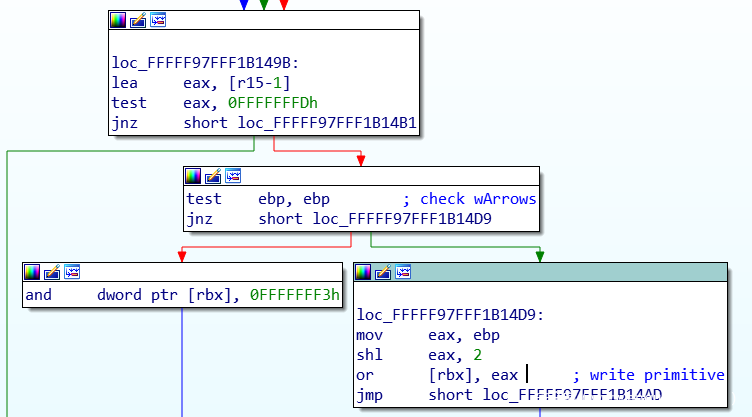Click the pencil edit icon on the loc_FFFFF97FFF1B149B node

coord(138,20)
